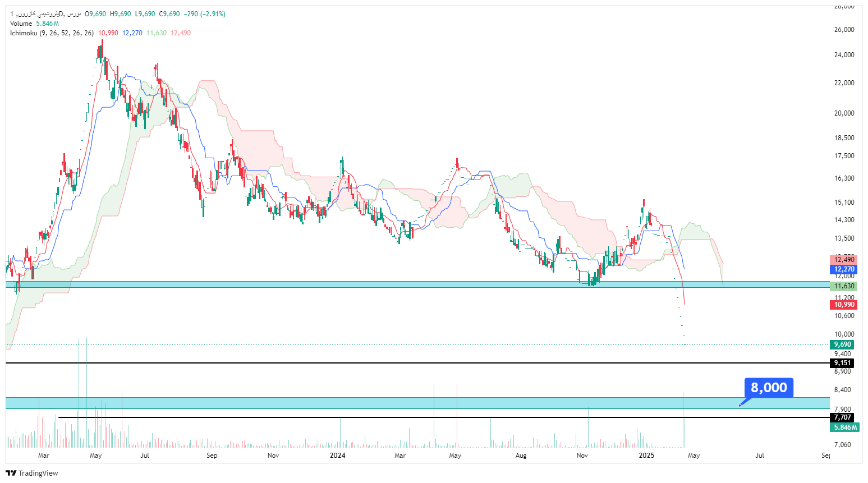
Task: Click the Jul label right of 2025
Action: [x=759, y=456]
